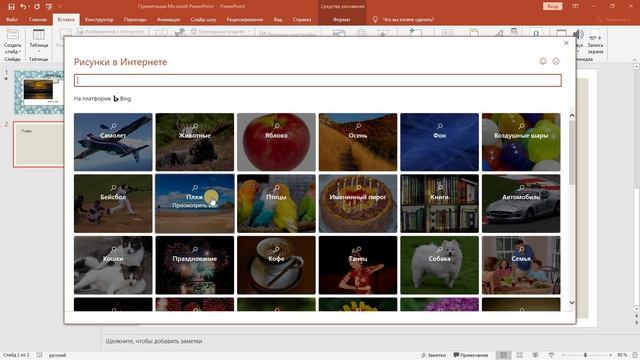Zoom in with plus button
The image size is (640, 360).
tap(611, 355)
